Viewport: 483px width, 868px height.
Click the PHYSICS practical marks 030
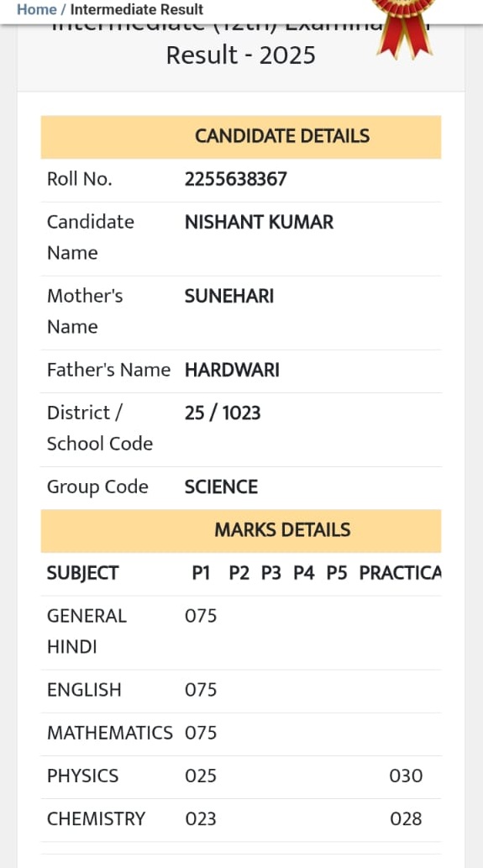point(406,776)
